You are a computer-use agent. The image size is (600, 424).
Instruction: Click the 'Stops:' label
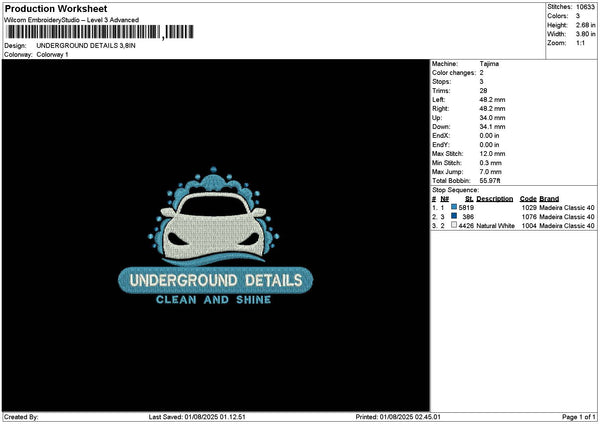click(x=442, y=82)
